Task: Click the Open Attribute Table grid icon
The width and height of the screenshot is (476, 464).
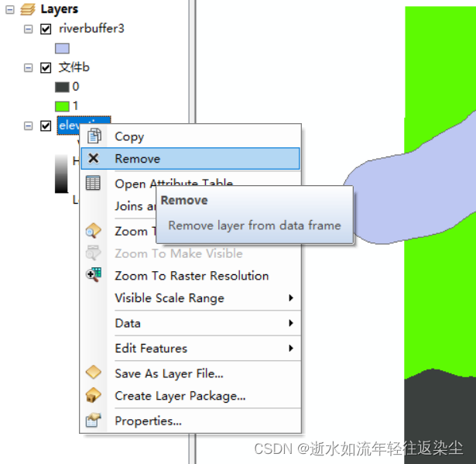Action: click(93, 183)
